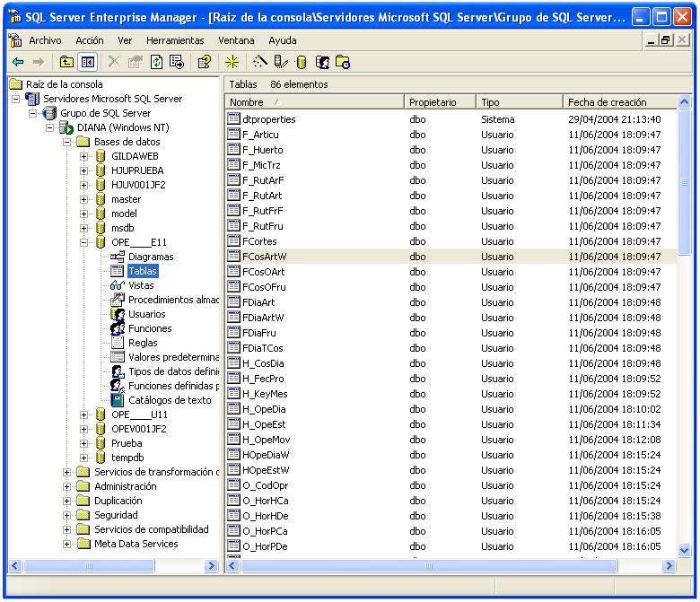Select the msdb database icon
This screenshot has width=700, height=602.
tap(101, 228)
